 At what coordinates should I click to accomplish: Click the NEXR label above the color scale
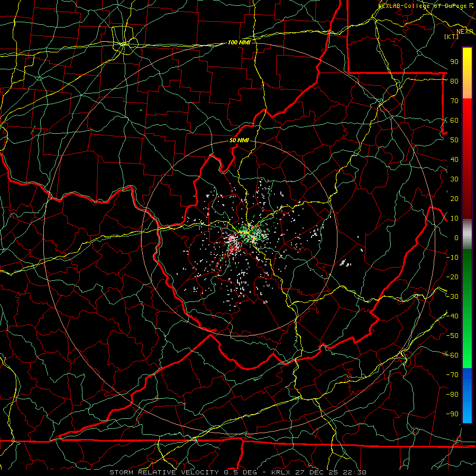pyautogui.click(x=465, y=32)
